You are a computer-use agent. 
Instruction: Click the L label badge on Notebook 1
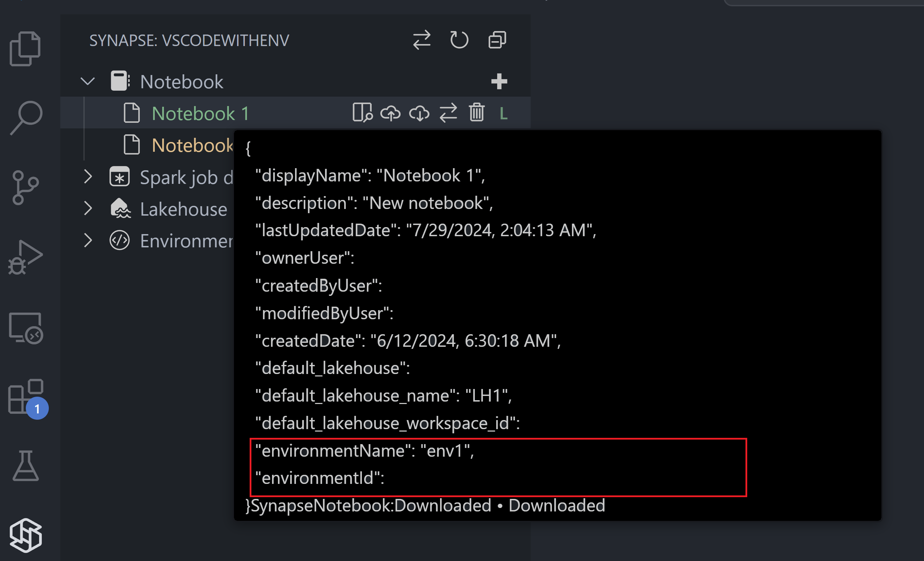(x=503, y=113)
